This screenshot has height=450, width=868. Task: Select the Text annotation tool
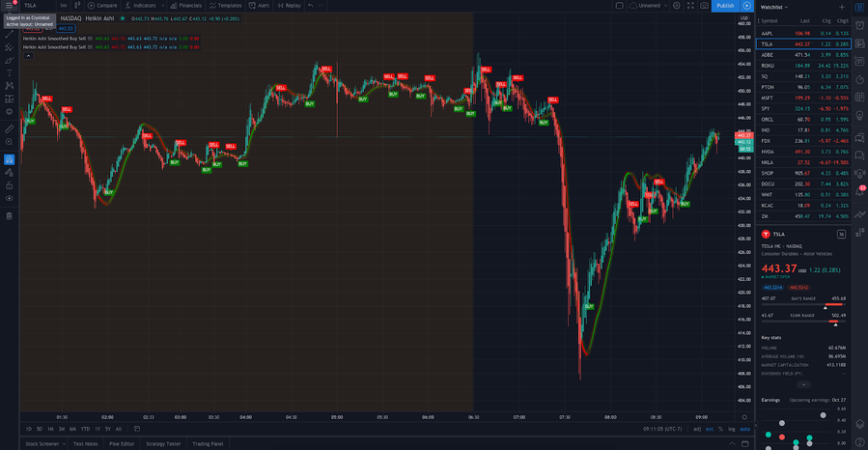10,73
